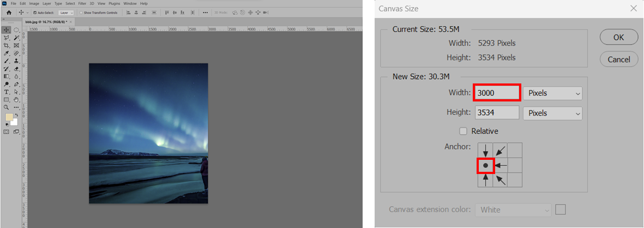The width and height of the screenshot is (644, 228).
Task: Select the Hand tool
Action: (x=16, y=99)
